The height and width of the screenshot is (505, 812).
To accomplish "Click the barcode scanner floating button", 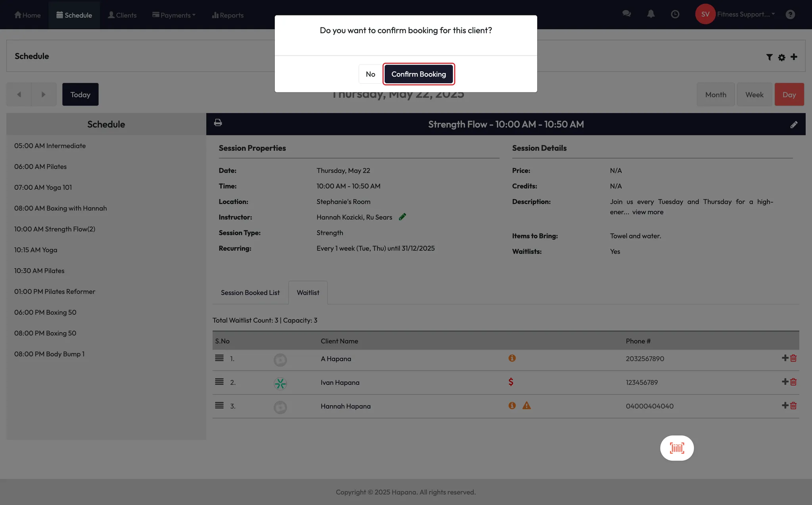I will (x=677, y=448).
